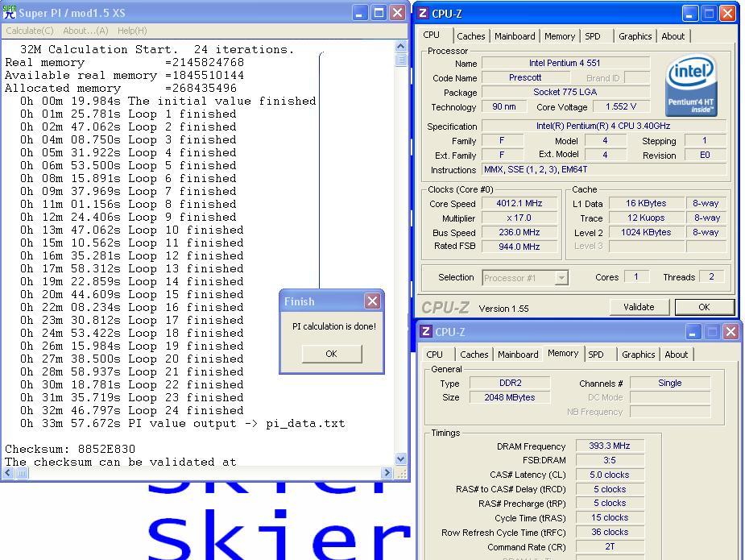Switch to About tab in upper CPU-Z
This screenshot has height=560, width=745.
[673, 36]
